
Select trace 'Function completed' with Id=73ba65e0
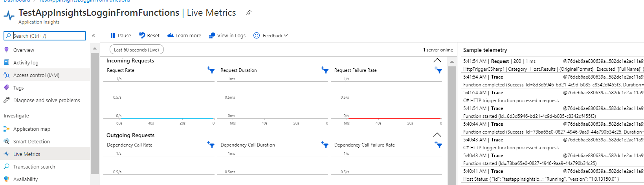(553, 128)
